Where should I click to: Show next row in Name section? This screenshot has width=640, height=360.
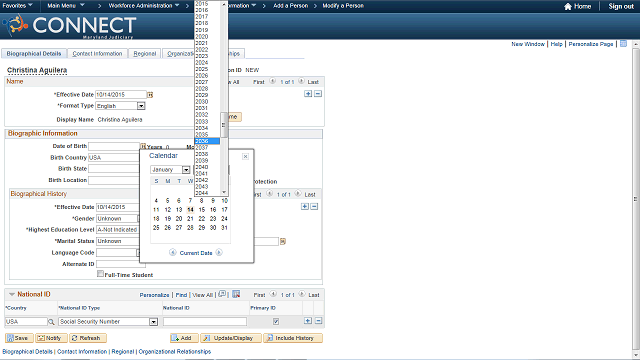click(301, 81)
